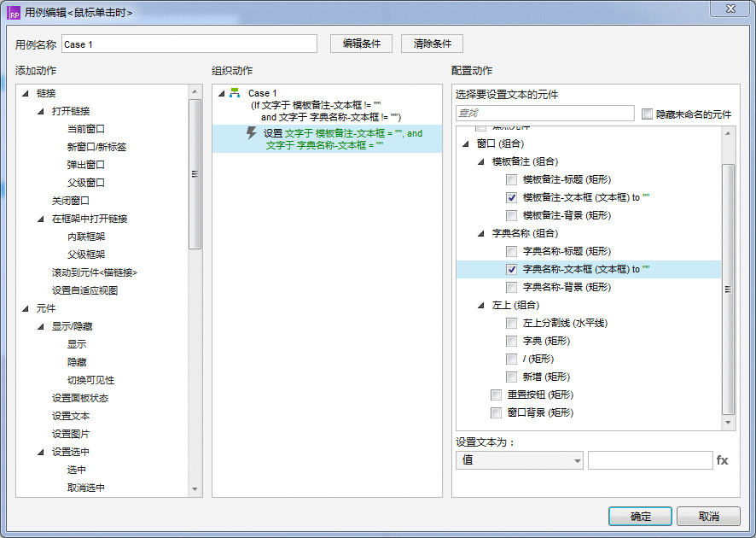Check 模板备注-标题 (矩形) checkbox

tap(512, 180)
